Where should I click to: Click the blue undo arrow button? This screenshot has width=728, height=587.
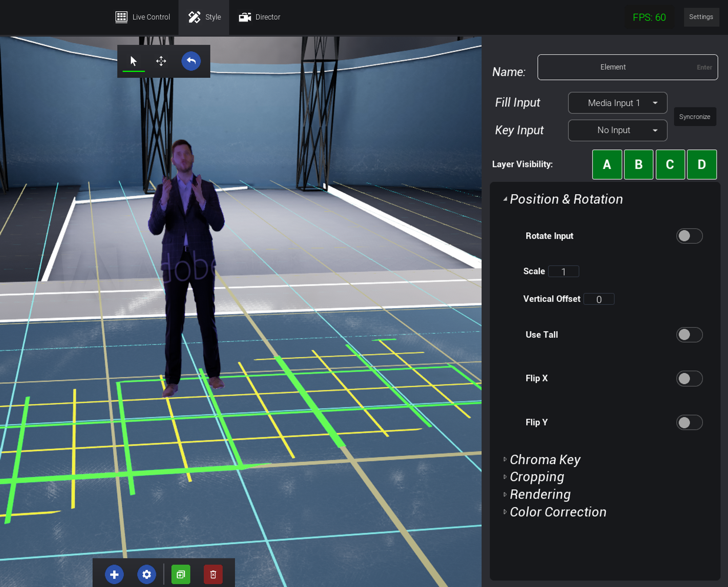click(x=191, y=61)
